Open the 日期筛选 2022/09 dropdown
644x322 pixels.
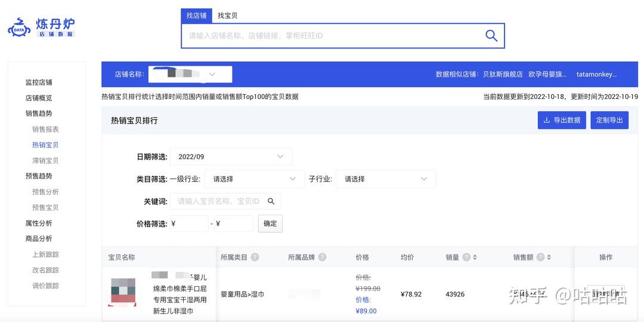(231, 156)
